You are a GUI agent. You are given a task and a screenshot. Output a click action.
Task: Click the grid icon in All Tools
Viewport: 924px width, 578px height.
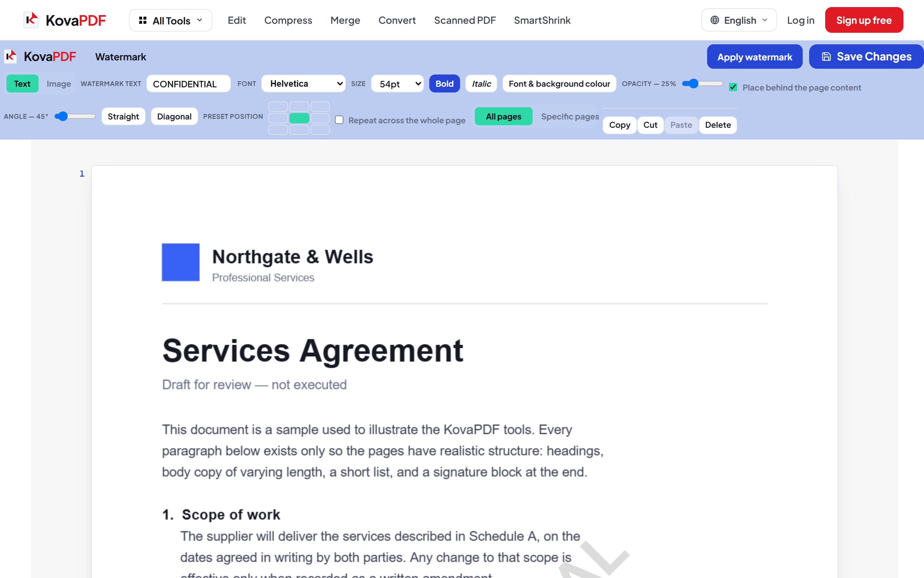point(143,20)
